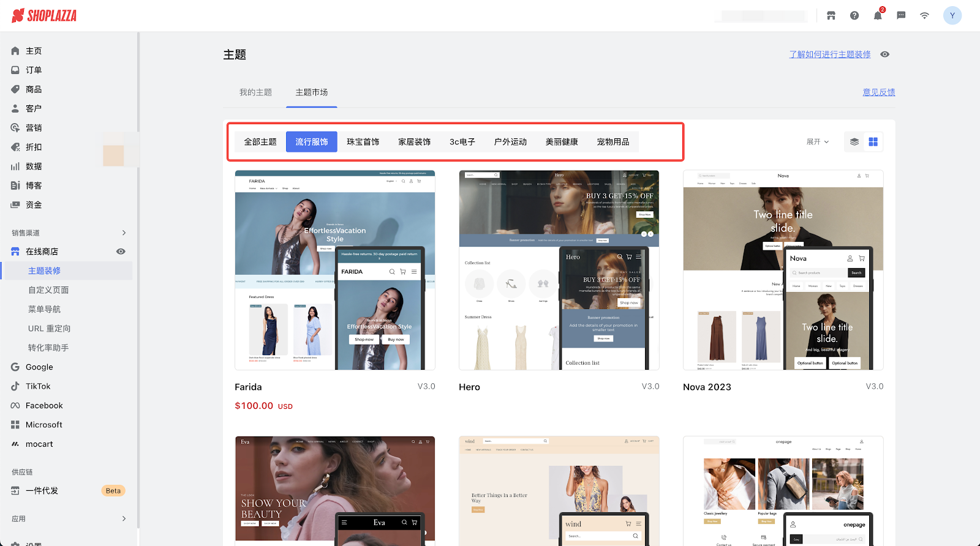Open the Hero theme preview
The width and height of the screenshot is (980, 546).
click(559, 270)
